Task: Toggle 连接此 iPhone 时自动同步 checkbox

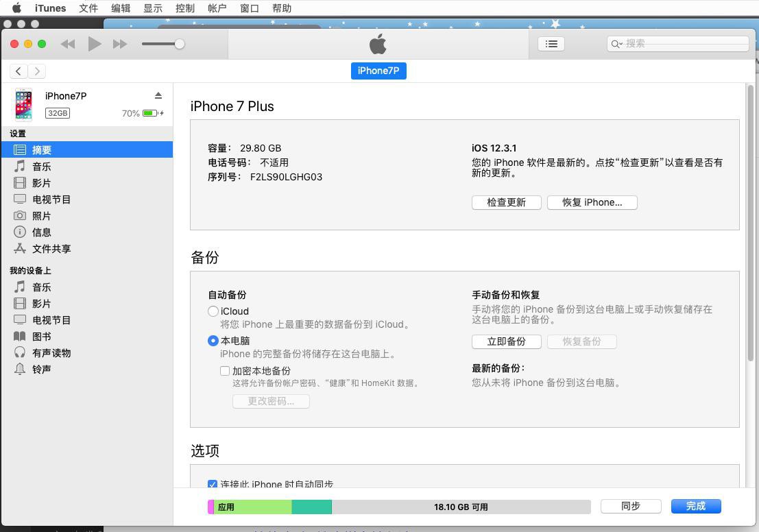Action: 213,484
